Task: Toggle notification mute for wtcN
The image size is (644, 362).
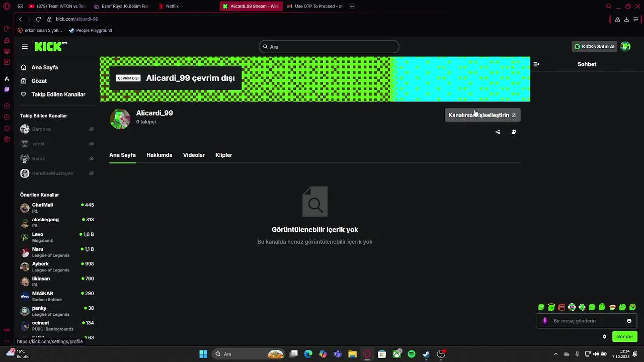Action: point(91,144)
